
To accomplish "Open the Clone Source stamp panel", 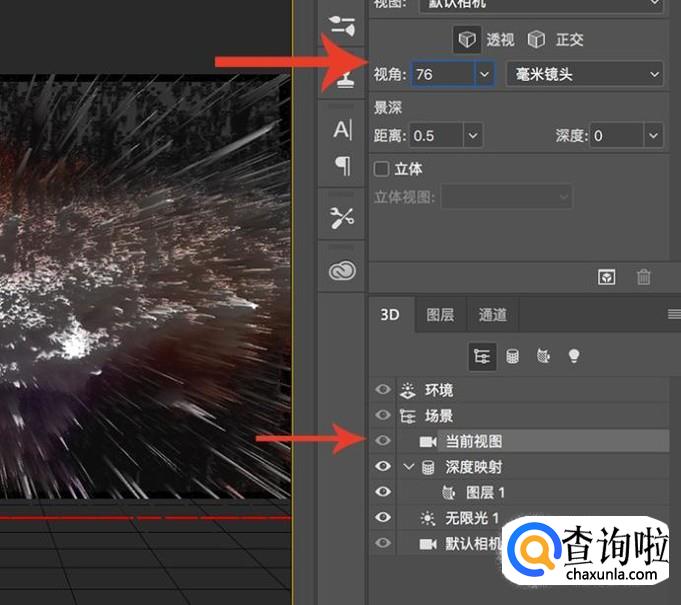I will point(345,79).
